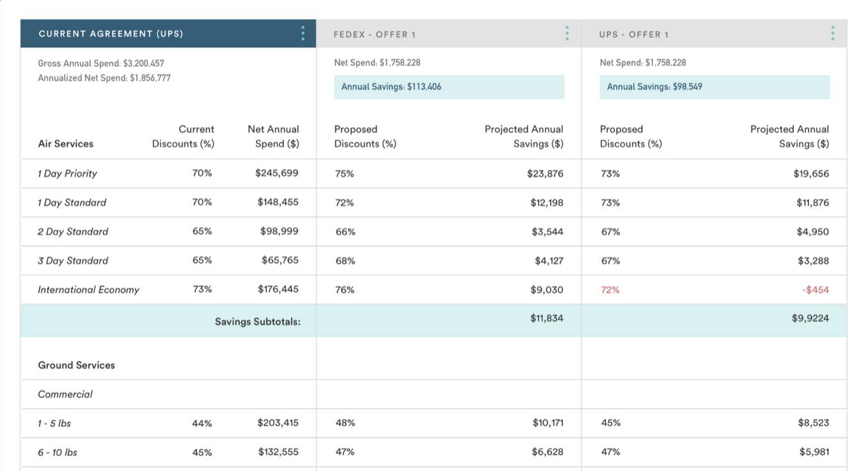
Task: Select the CURRENT AGREEMENT (UPS) header
Action: [106, 33]
